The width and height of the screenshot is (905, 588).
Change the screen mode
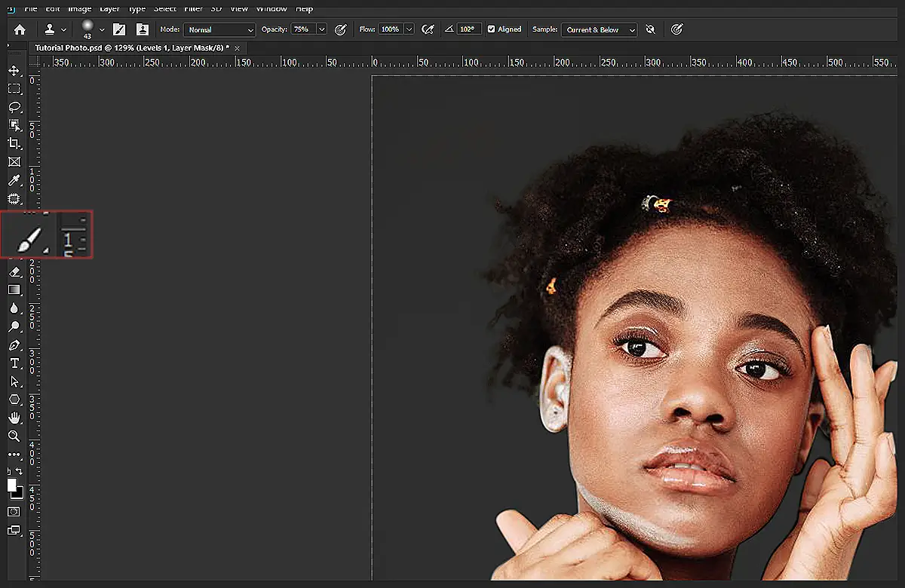(x=14, y=530)
